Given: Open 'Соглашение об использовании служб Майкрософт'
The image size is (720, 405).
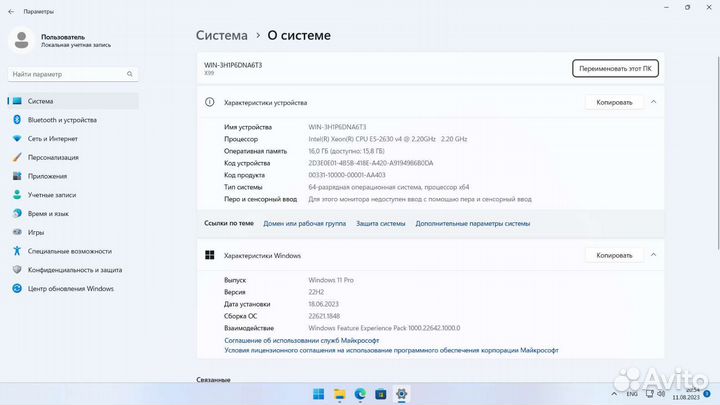Looking at the screenshot, I should [x=302, y=340].
